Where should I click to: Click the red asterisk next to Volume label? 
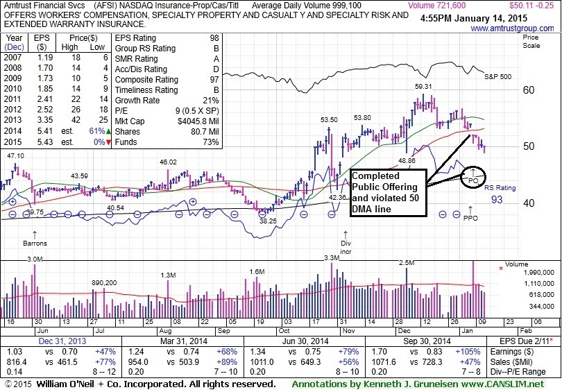501,269
